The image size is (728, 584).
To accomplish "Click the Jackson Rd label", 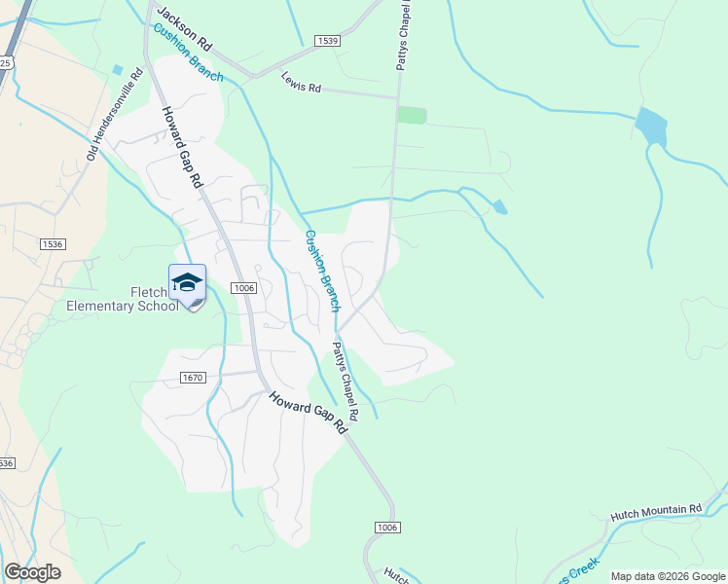I will click(x=184, y=29).
